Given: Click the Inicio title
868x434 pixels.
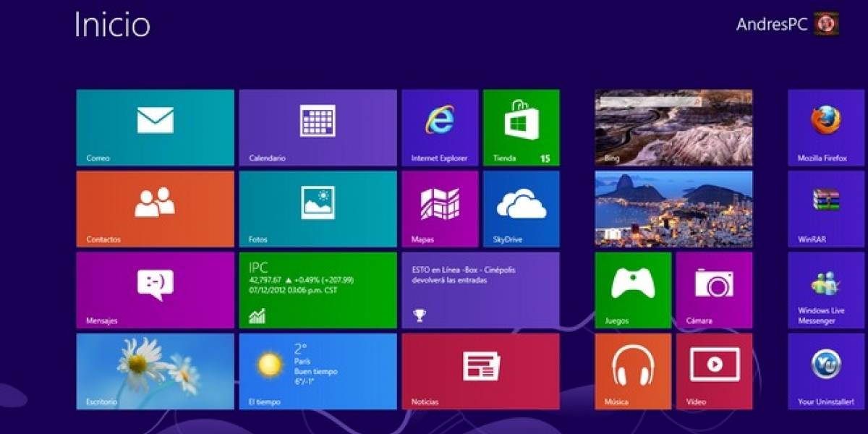Looking at the screenshot, I should point(112,25).
